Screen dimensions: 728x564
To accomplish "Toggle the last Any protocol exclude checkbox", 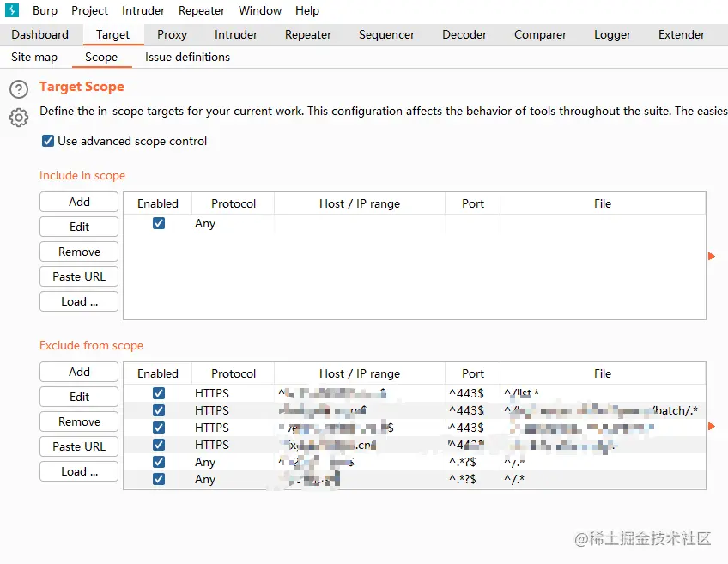I will (x=158, y=479).
